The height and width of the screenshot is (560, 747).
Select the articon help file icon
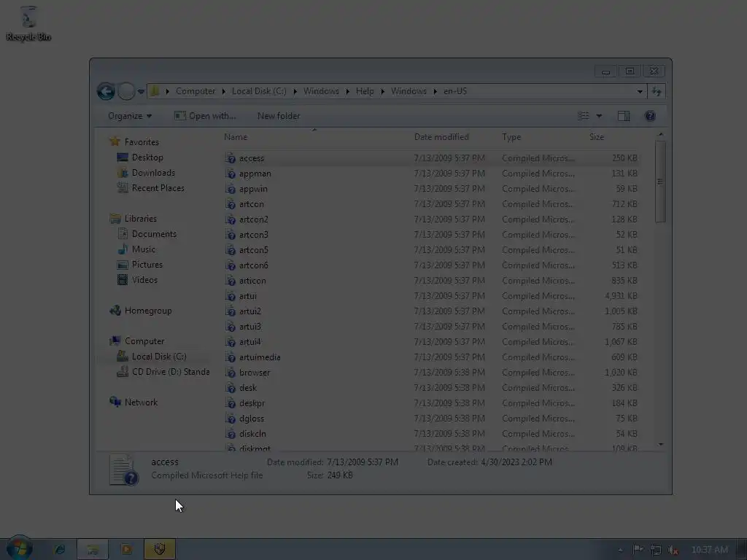click(x=231, y=281)
